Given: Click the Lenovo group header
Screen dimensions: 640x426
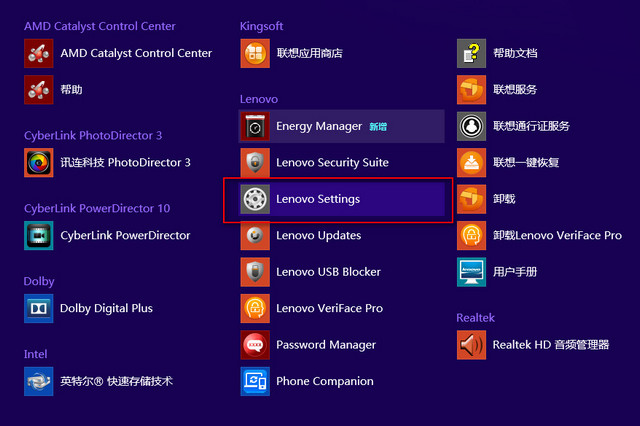Looking at the screenshot, I should tap(259, 99).
